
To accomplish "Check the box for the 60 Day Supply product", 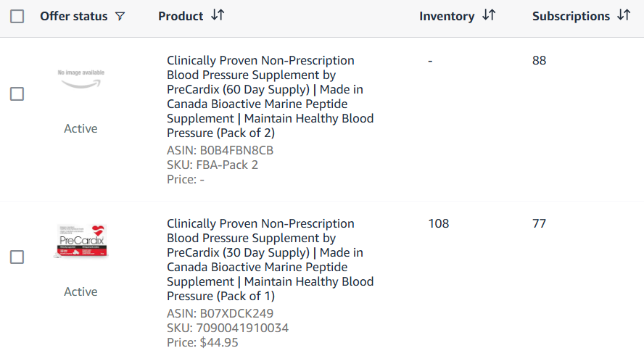I will coord(17,94).
